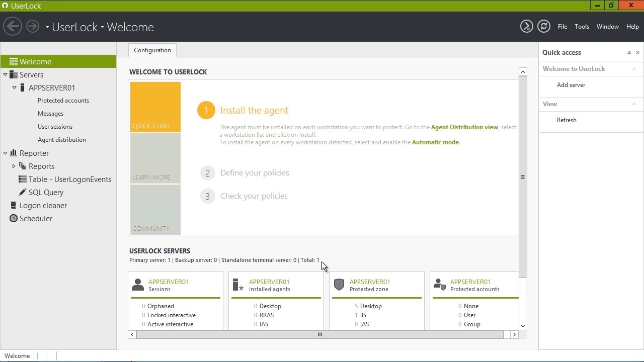Open the Agent Distribution view link
The height and width of the screenshot is (362, 644).
[464, 127]
